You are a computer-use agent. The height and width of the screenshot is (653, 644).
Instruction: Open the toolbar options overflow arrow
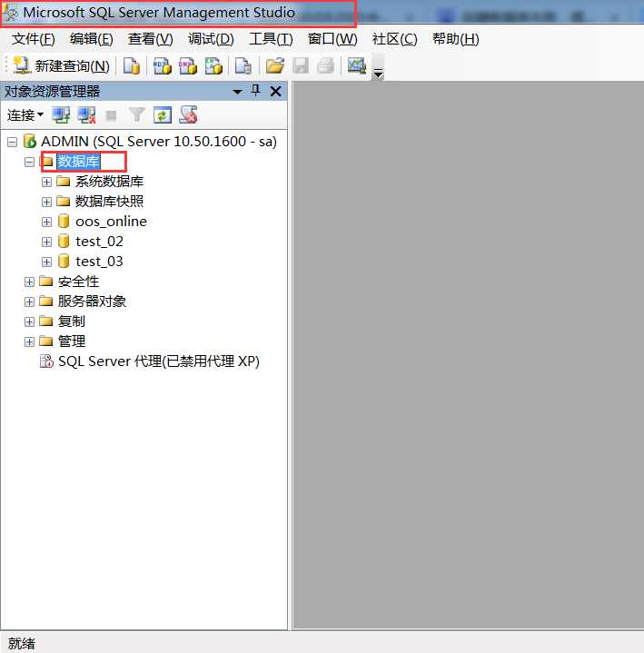pyautogui.click(x=378, y=74)
